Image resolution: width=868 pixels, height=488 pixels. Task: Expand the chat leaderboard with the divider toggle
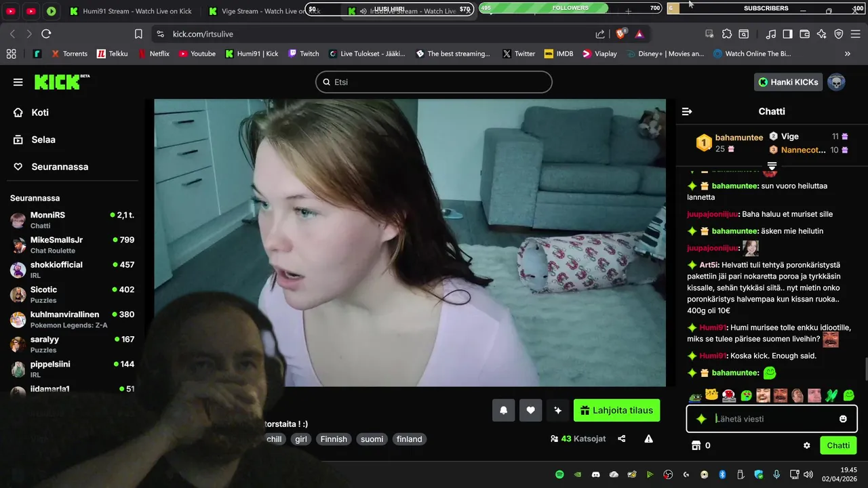tap(772, 166)
